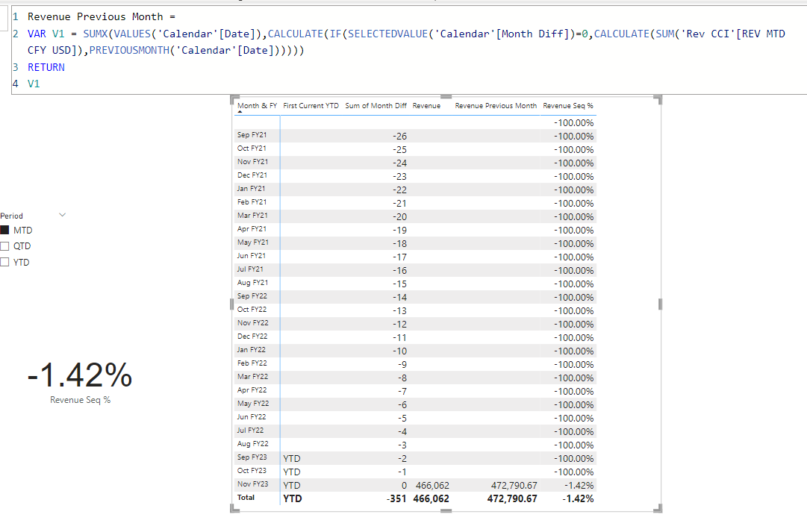Click the V1 line in formula editor
807x532 pixels.
coord(34,84)
